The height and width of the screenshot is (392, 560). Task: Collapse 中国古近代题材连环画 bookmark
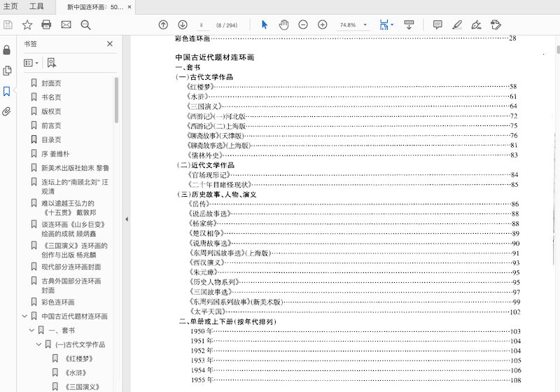pyautogui.click(x=24, y=316)
